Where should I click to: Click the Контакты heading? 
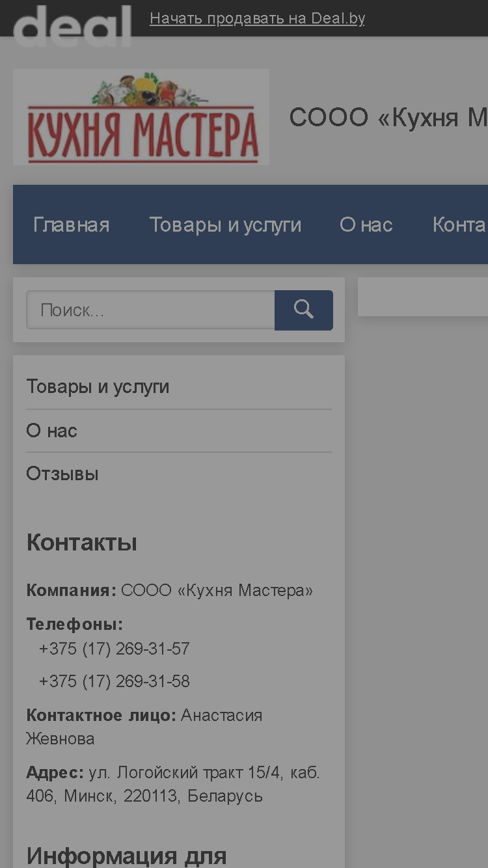[81, 543]
